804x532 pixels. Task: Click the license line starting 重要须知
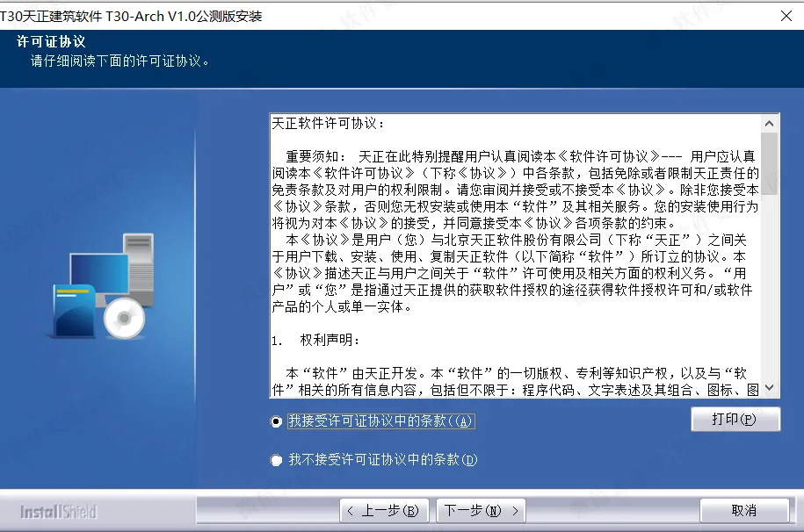[x=520, y=156]
